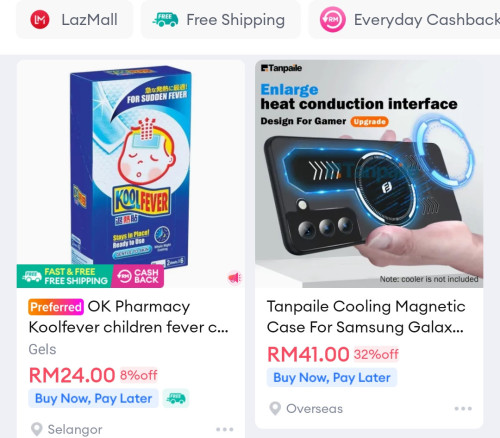
Task: Open Tanpaile Cooling Magnetic Case title
Action: pyautogui.click(x=366, y=317)
